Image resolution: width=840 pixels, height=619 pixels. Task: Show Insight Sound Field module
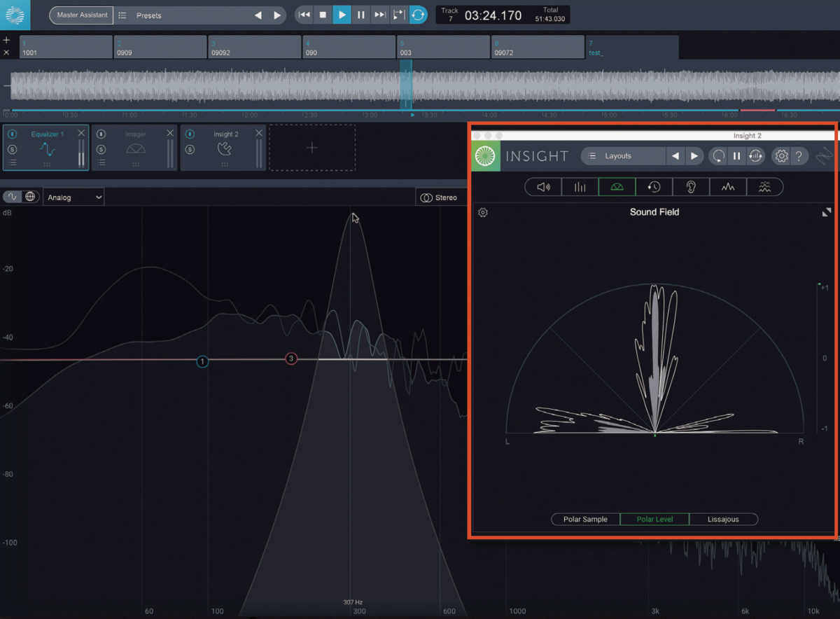pos(617,187)
